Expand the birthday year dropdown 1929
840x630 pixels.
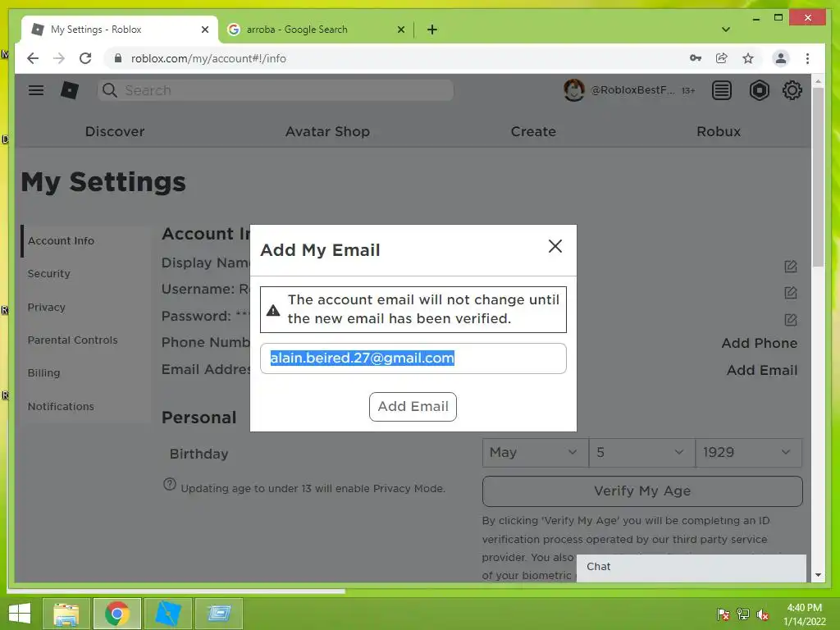[x=748, y=453]
